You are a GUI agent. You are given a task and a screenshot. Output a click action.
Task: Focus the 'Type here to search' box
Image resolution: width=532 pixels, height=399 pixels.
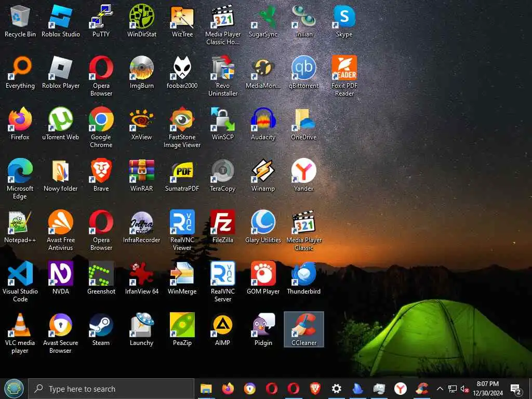click(x=111, y=389)
